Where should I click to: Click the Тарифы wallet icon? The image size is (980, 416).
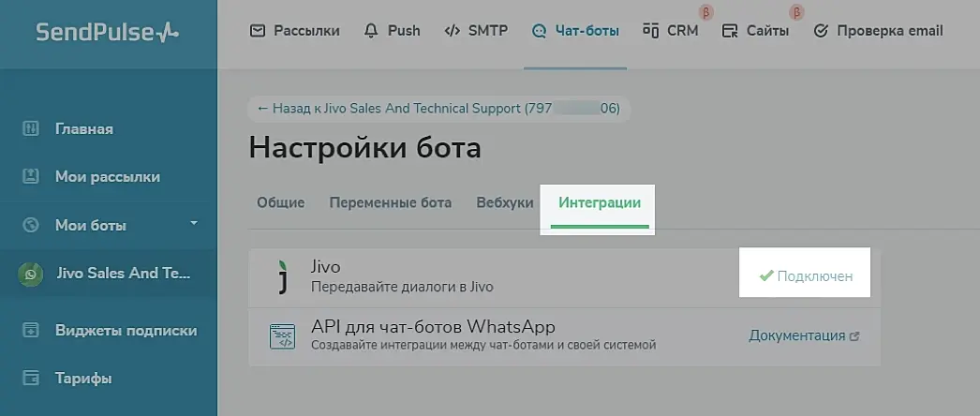tap(31, 378)
